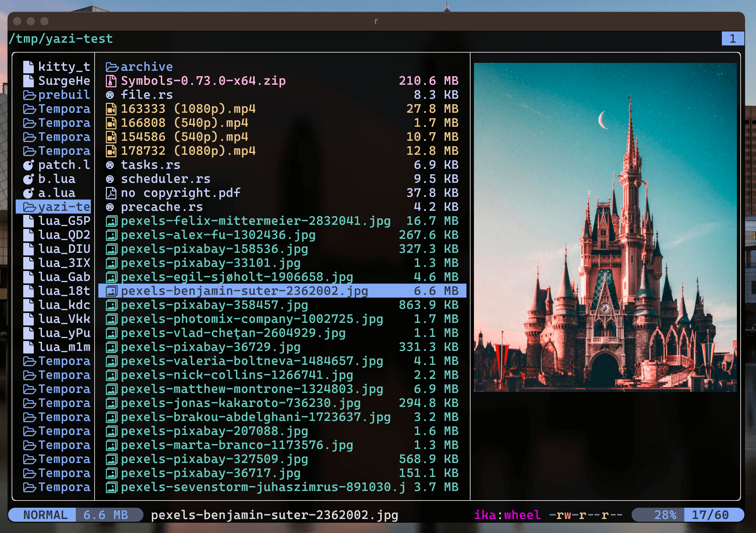Click the image icon for pexels-alex-fu-1302436.jpg

point(111,235)
